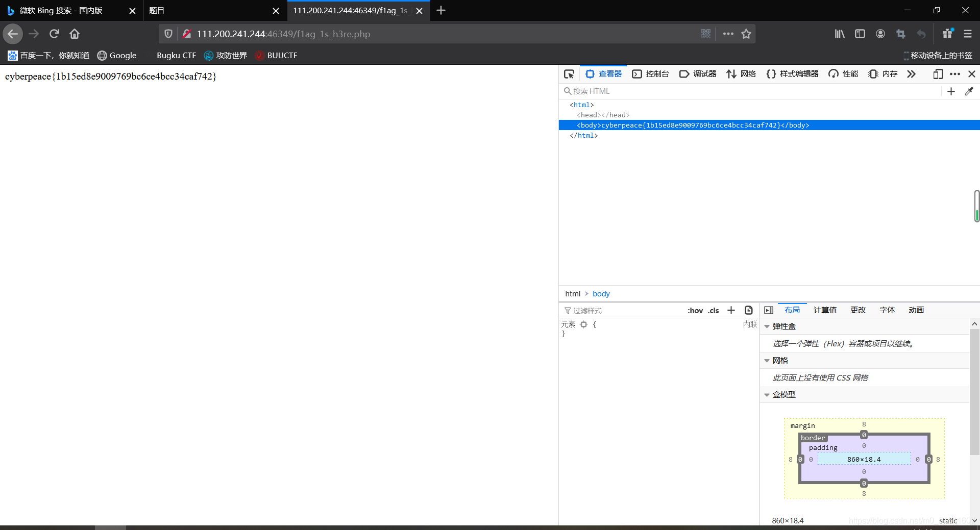Viewport: 980px width, 530px height.
Task: Open the 百度一下 bookmark
Action: point(48,56)
